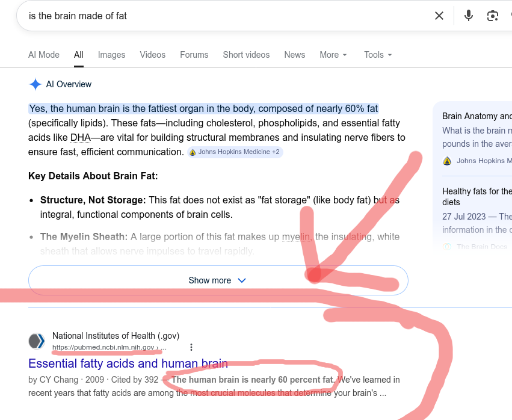The height and width of the screenshot is (420, 512).
Task: Click in the search field with brain query
Action: point(225,16)
